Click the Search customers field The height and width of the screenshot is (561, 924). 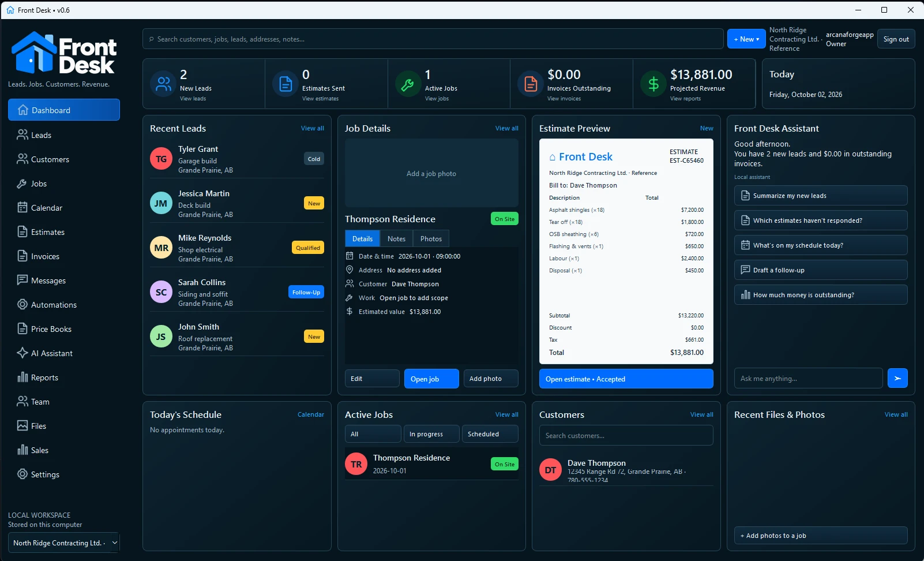pyautogui.click(x=626, y=435)
